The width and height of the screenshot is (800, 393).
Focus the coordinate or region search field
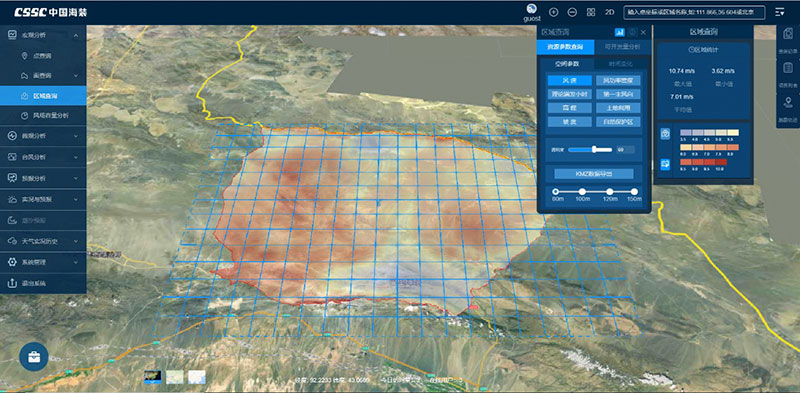pos(694,12)
